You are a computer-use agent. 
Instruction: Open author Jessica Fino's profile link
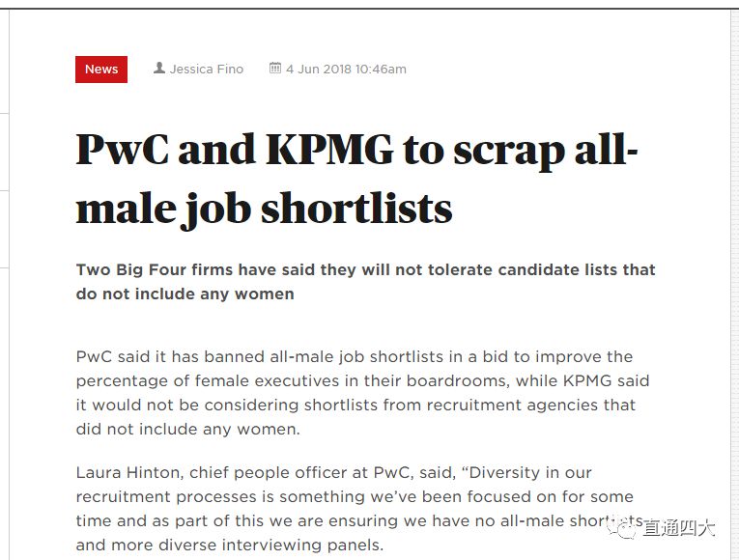(207, 70)
